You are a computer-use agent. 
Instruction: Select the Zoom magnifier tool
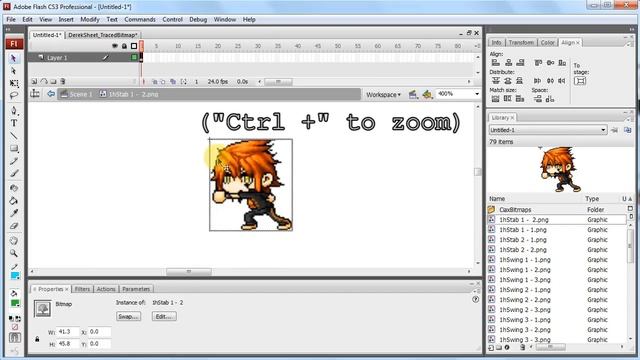tap(14, 253)
